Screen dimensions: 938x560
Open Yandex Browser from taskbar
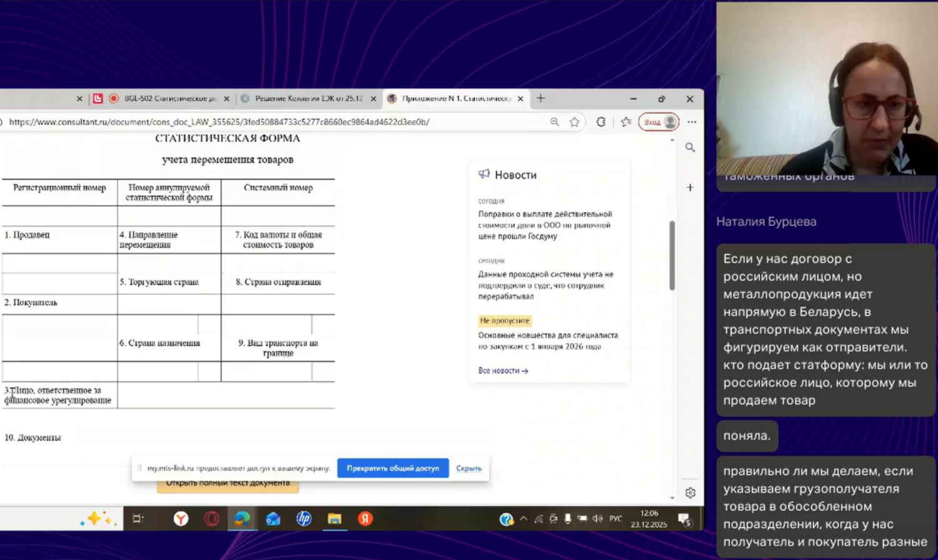tap(181, 519)
